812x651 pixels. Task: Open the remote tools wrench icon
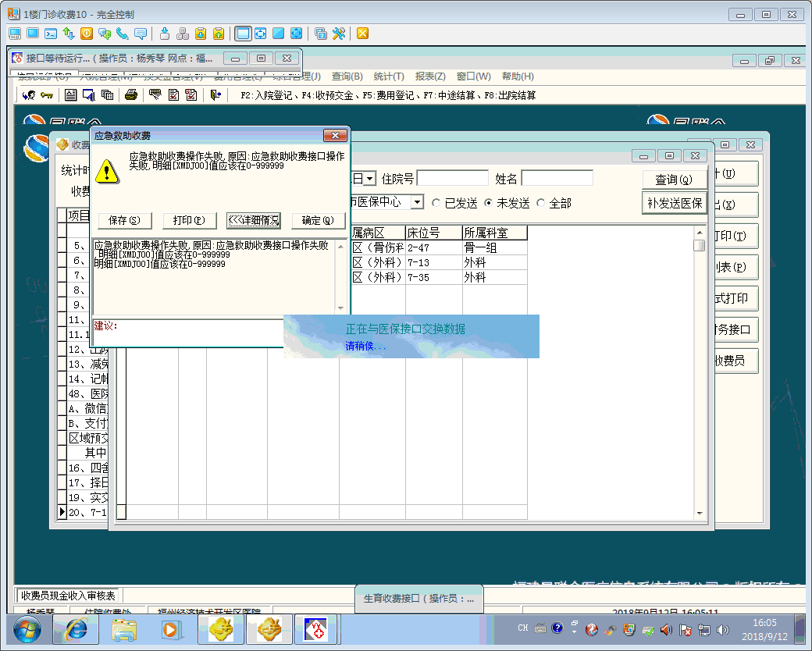coord(339,34)
